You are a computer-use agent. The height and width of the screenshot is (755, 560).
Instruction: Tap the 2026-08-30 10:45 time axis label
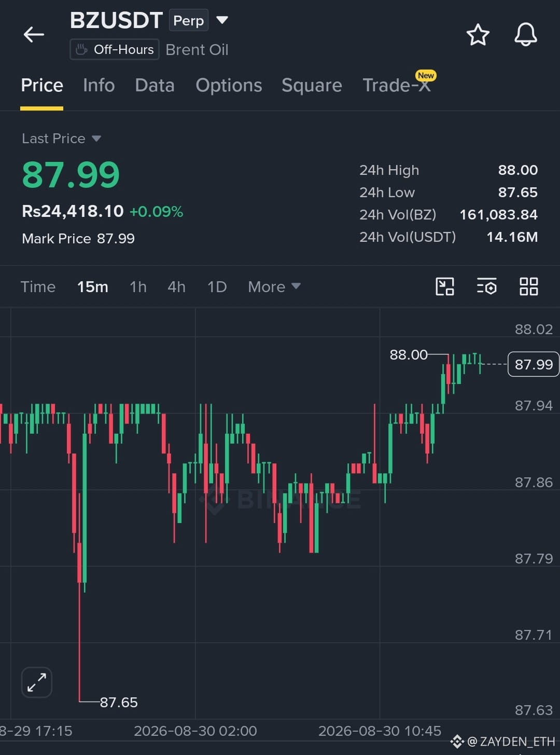(380, 731)
